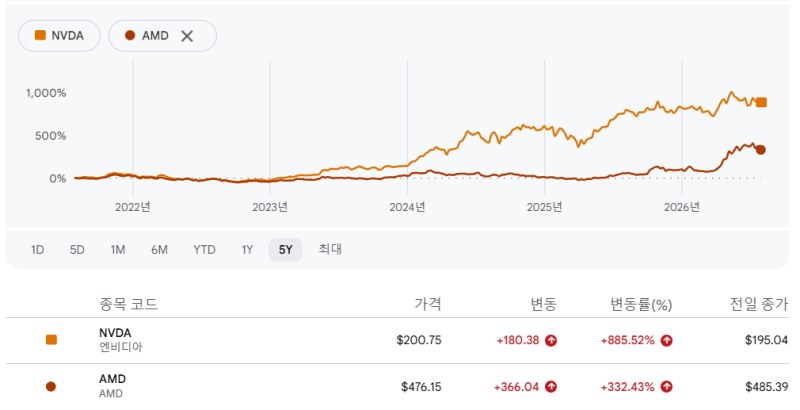Open the NVDA 엔비디아 table row
The image size is (800, 410).
tap(397, 340)
